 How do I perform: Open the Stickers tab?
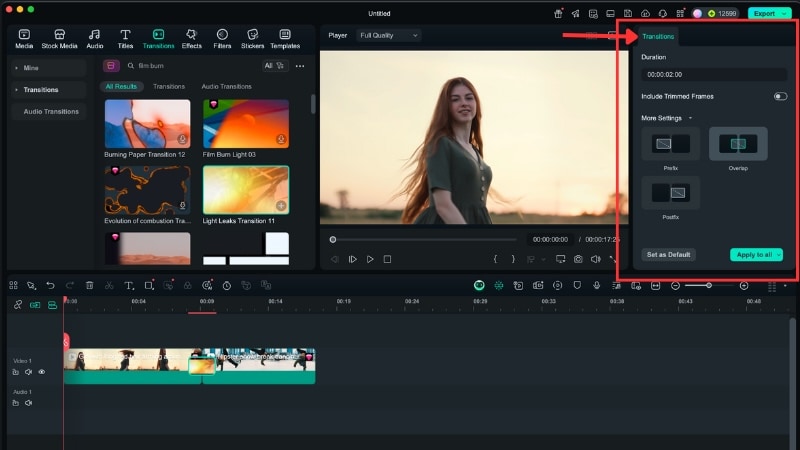coord(253,39)
